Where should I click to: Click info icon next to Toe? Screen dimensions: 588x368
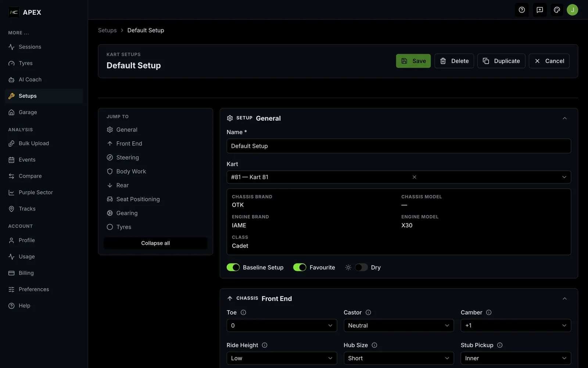coord(243,312)
